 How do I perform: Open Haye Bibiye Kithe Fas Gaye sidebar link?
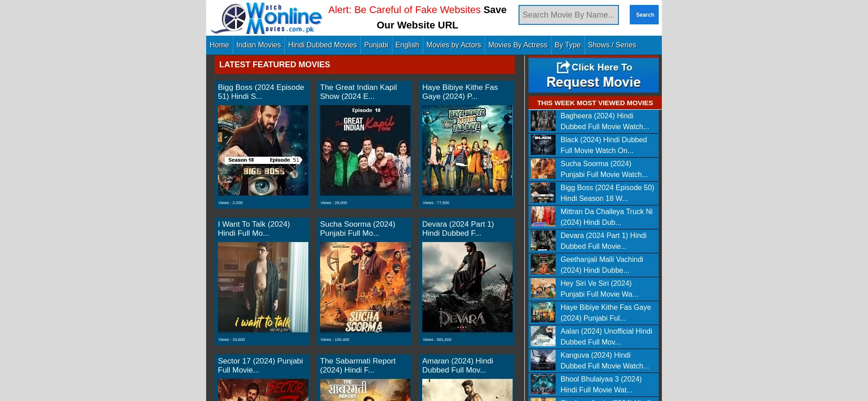606,313
